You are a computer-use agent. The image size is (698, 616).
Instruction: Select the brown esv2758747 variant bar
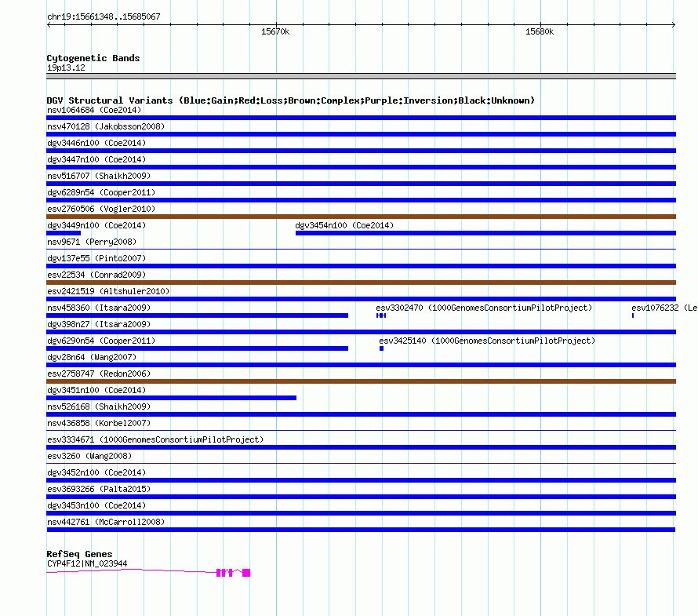(361, 381)
